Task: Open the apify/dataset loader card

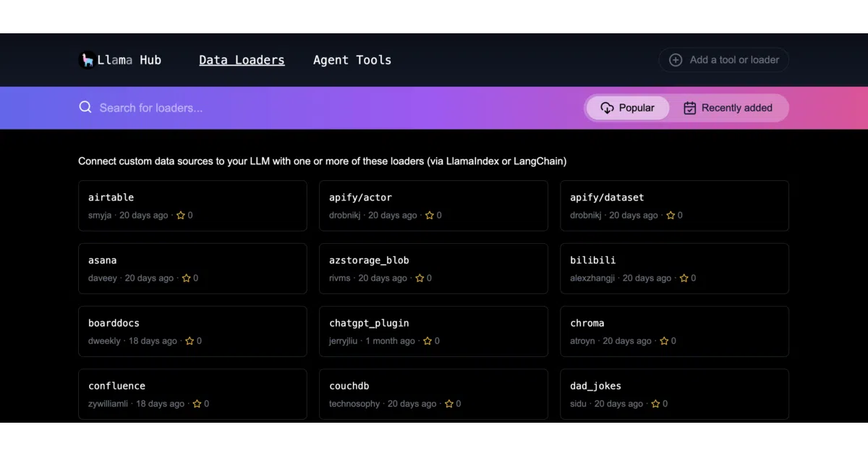Action: pyautogui.click(x=674, y=206)
